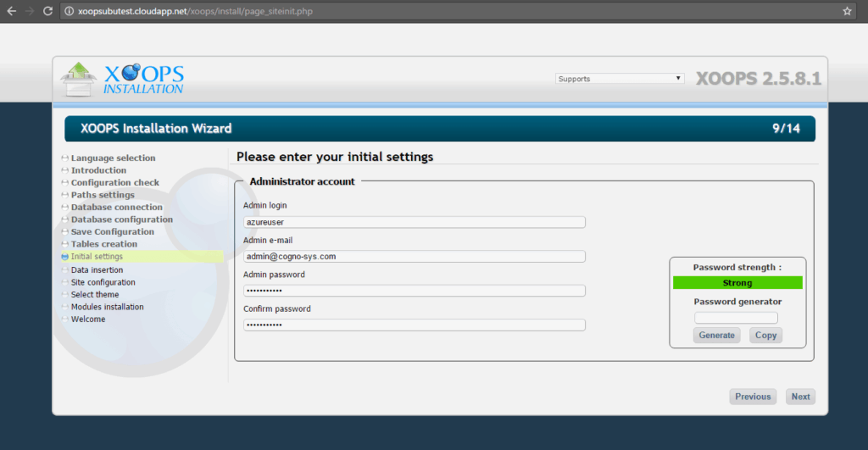Click the Administrator account legend
Viewport: 868px width, 450px height.
302,181
